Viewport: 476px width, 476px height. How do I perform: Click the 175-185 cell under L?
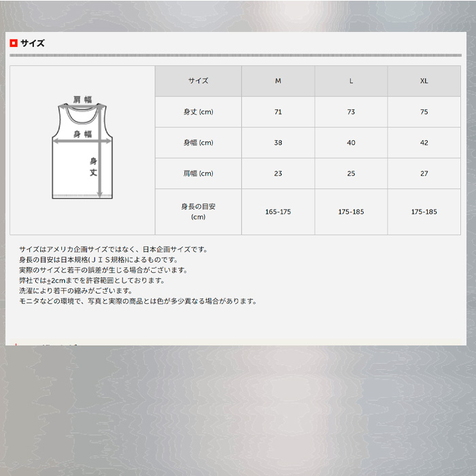(x=351, y=211)
